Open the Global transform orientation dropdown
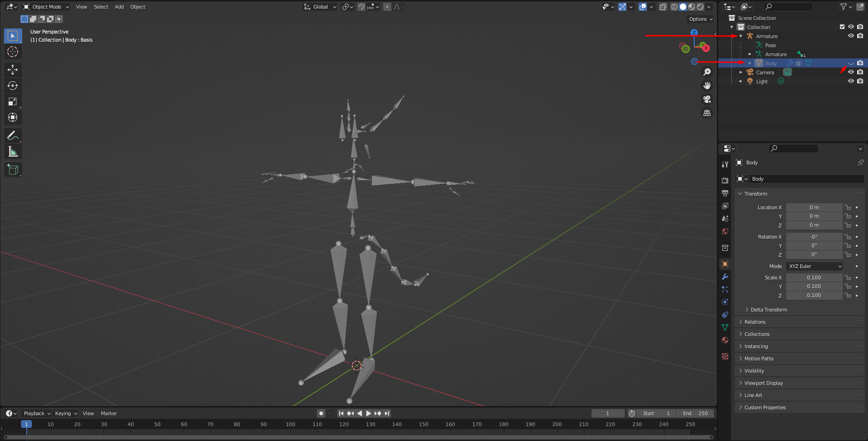Screen dimensions: 868x441 tap(320, 7)
